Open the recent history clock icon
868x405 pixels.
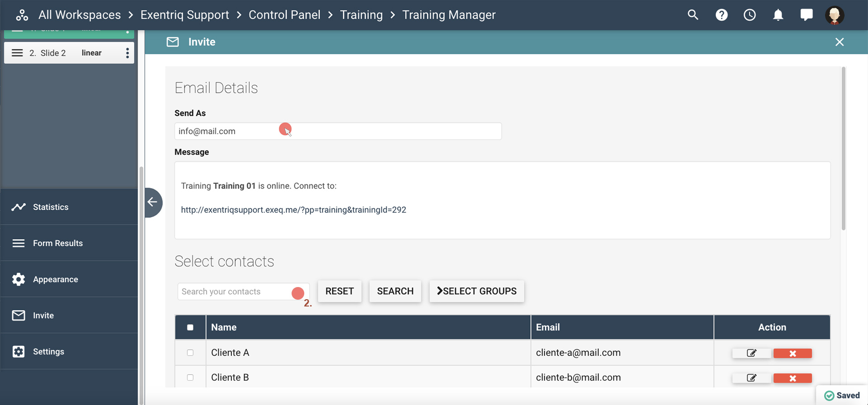(750, 15)
